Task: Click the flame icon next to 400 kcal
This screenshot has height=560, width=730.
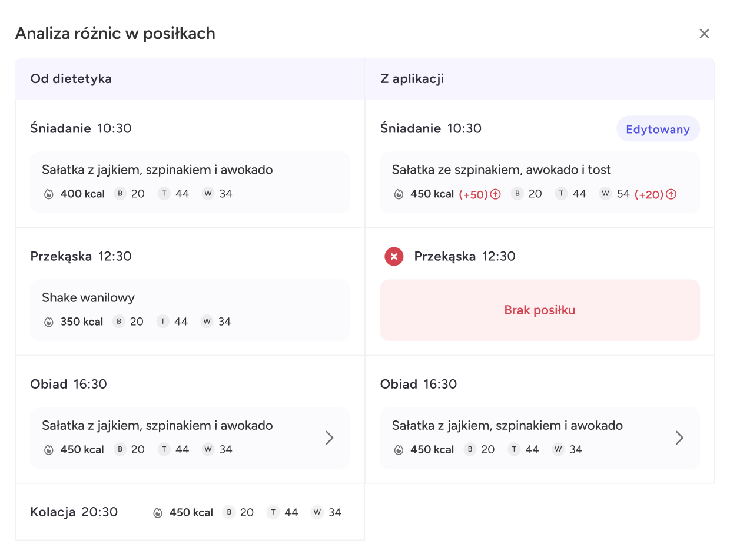Action: 49,194
